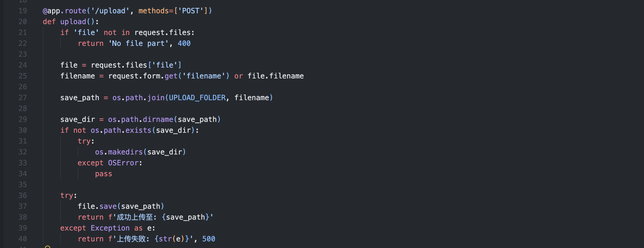Viewport: 644px width, 248px height.
Task: Click the 500 status code number
Action: tap(209, 239)
